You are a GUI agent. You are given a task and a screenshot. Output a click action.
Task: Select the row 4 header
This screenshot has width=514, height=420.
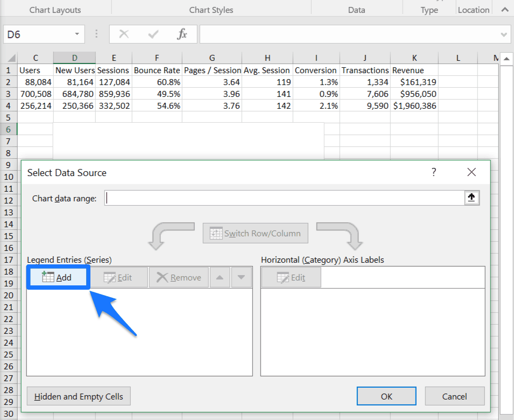pyautogui.click(x=8, y=106)
